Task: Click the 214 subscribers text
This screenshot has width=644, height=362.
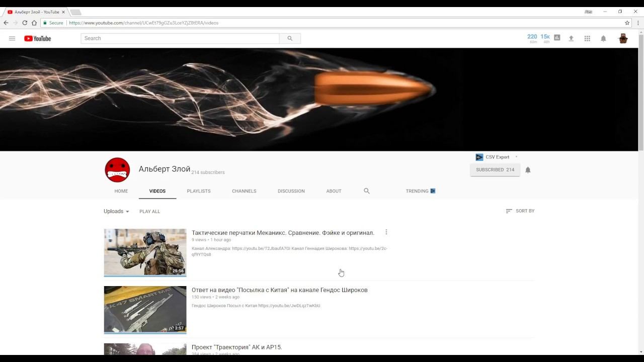Action: [x=208, y=172]
